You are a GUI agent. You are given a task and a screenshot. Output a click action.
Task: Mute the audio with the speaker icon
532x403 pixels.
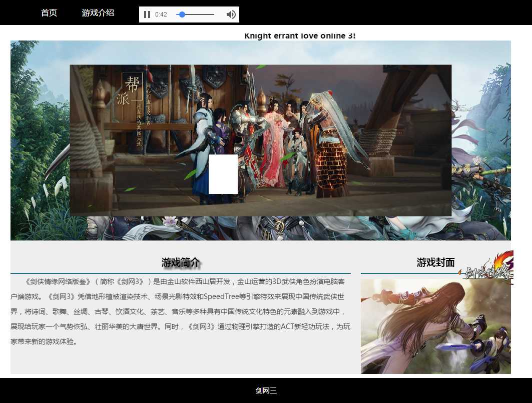click(x=231, y=14)
